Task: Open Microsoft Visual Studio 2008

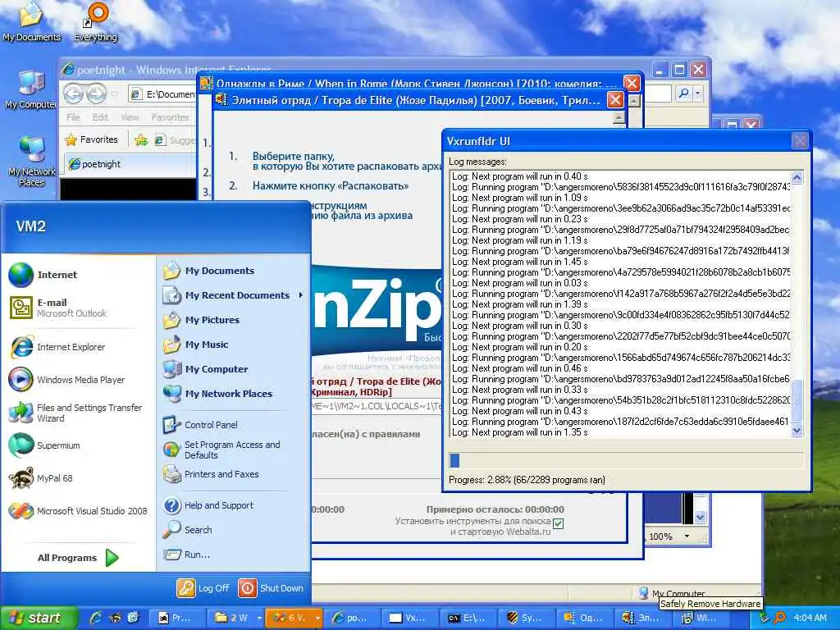Action: (x=78, y=511)
